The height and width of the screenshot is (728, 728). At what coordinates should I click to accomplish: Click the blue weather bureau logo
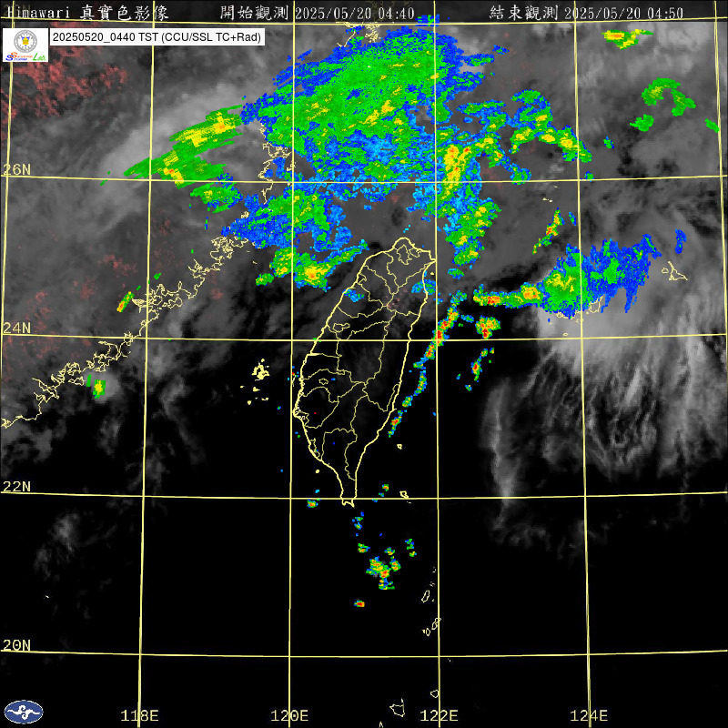[24, 712]
